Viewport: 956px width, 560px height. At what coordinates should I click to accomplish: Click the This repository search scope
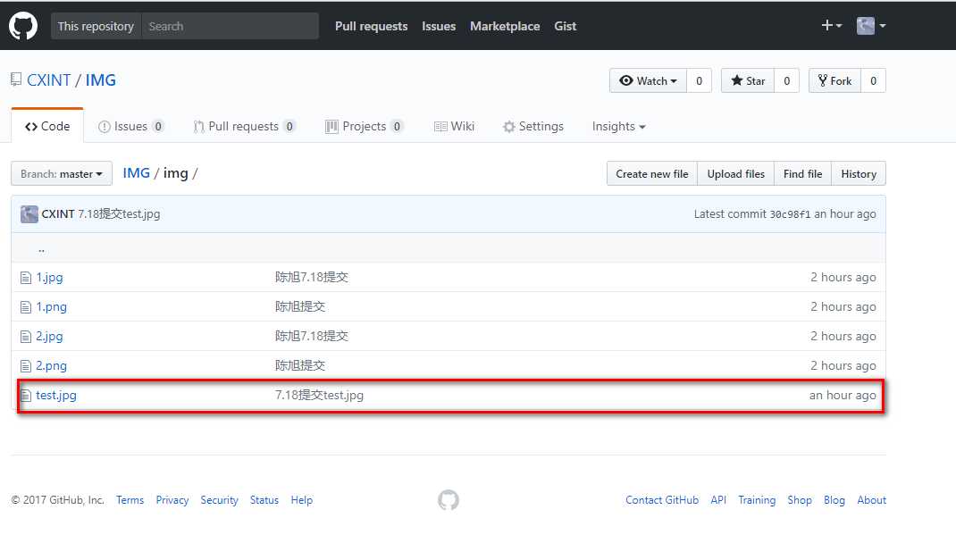pos(96,26)
